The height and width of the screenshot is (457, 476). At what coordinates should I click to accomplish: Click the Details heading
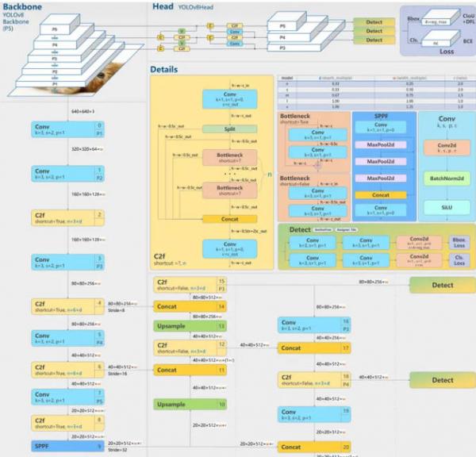pyautogui.click(x=164, y=69)
